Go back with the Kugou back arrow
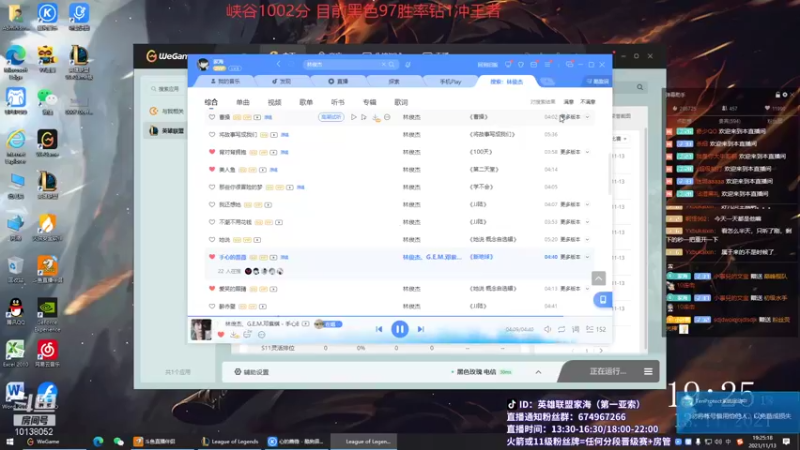Viewport: 800px width, 450px height. [279, 64]
